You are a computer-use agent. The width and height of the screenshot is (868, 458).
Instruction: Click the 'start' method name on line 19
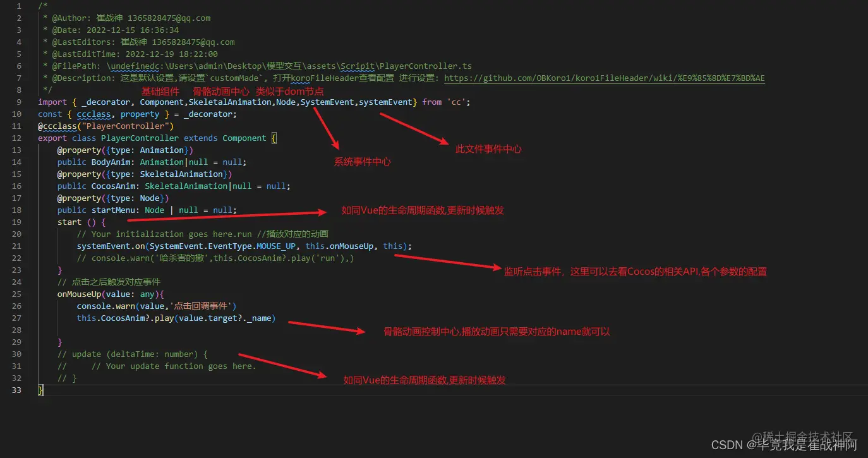pyautogui.click(x=69, y=222)
